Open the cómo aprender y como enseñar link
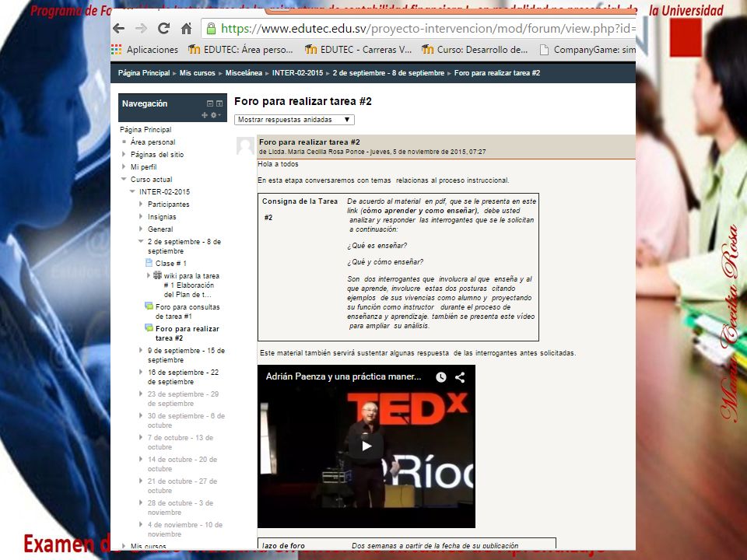Screen dimensions: 747x560 (419, 211)
